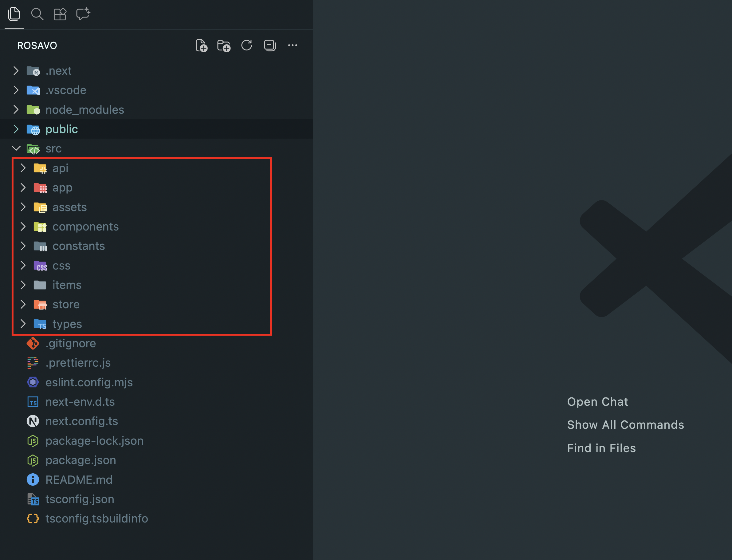The height and width of the screenshot is (560, 732).
Task: Expand the store folder
Action: pyautogui.click(x=23, y=304)
